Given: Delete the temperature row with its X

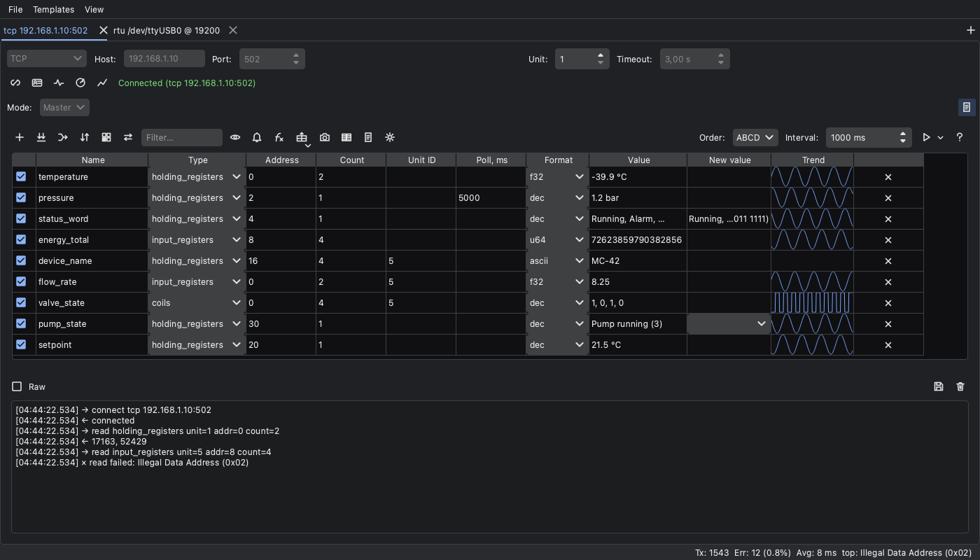Looking at the screenshot, I should pyautogui.click(x=888, y=177).
